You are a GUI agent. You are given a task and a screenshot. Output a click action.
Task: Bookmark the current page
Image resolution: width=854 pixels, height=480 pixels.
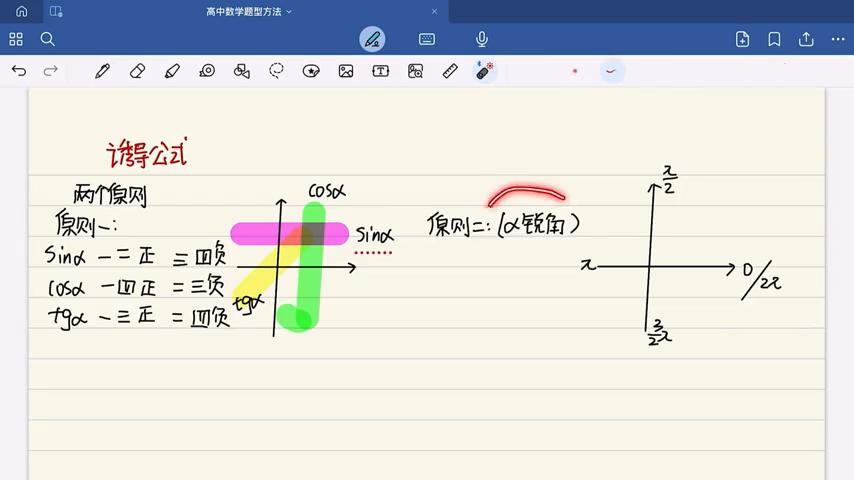pos(774,39)
